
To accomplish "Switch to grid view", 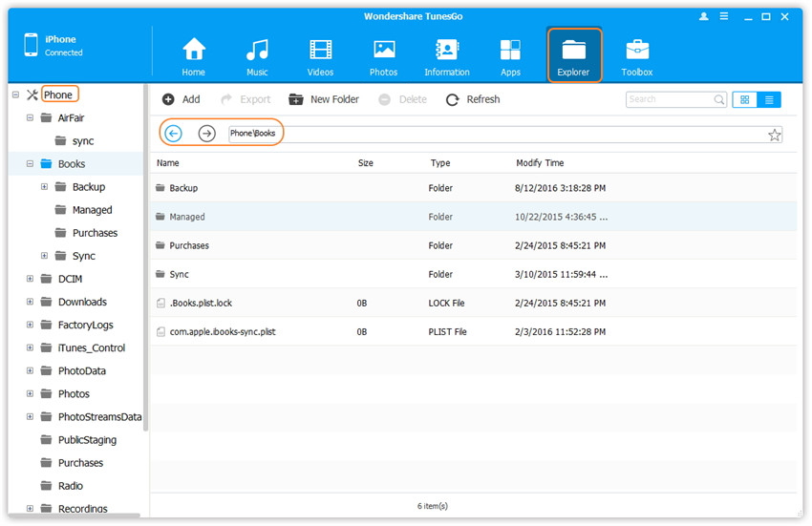I will [745, 100].
